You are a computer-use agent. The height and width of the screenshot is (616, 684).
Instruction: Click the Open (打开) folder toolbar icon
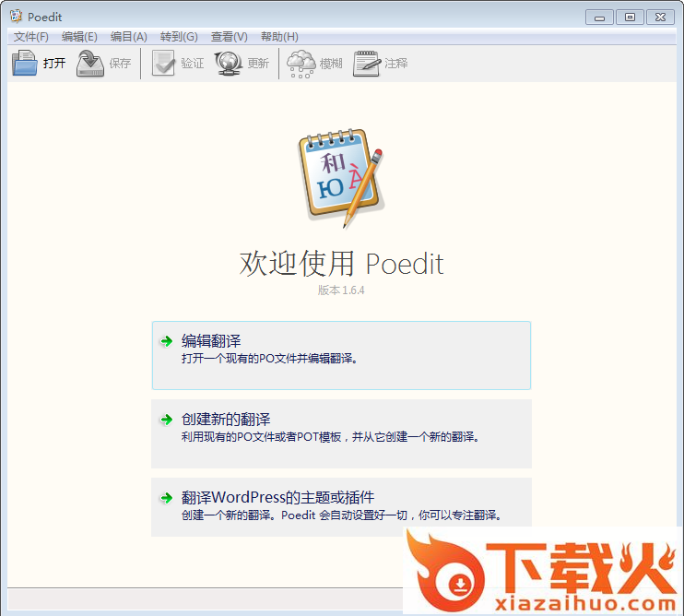(x=25, y=64)
